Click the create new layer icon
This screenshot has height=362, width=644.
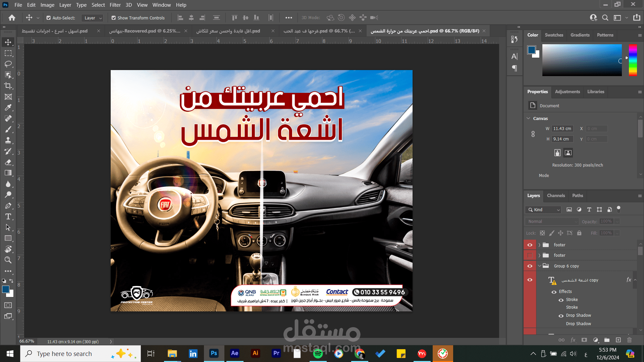coord(618,340)
